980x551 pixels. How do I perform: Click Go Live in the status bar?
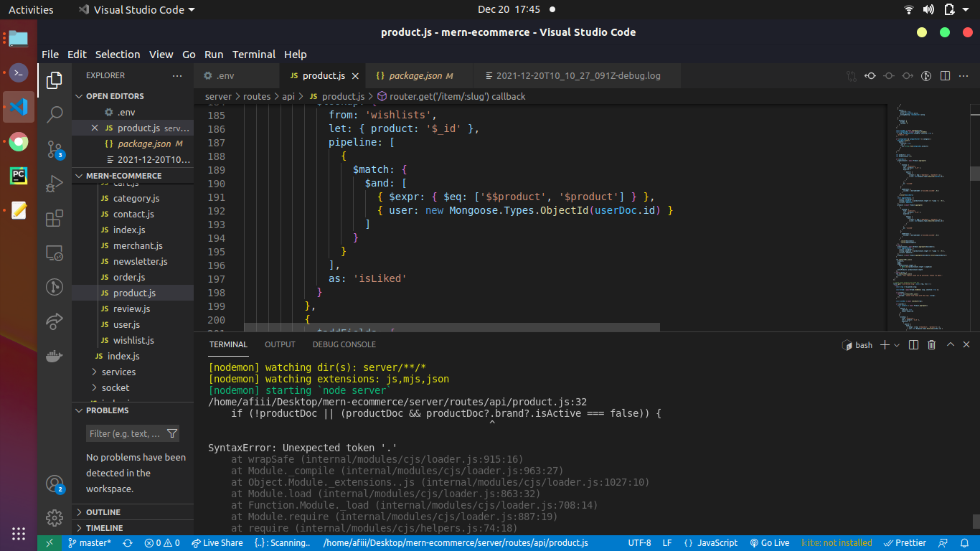click(769, 543)
